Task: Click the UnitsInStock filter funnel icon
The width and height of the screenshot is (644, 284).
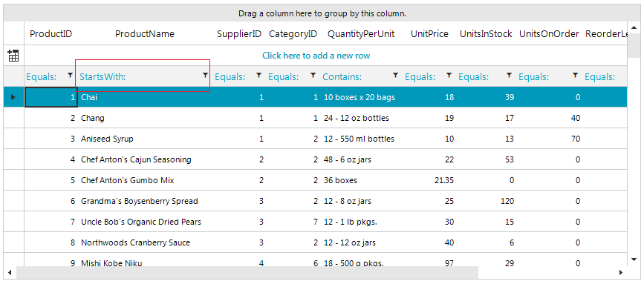Action: point(510,75)
